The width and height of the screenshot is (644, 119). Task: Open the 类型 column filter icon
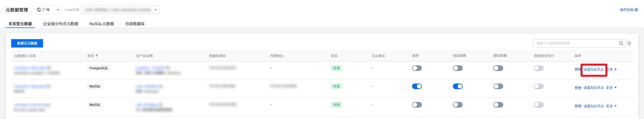click(97, 56)
